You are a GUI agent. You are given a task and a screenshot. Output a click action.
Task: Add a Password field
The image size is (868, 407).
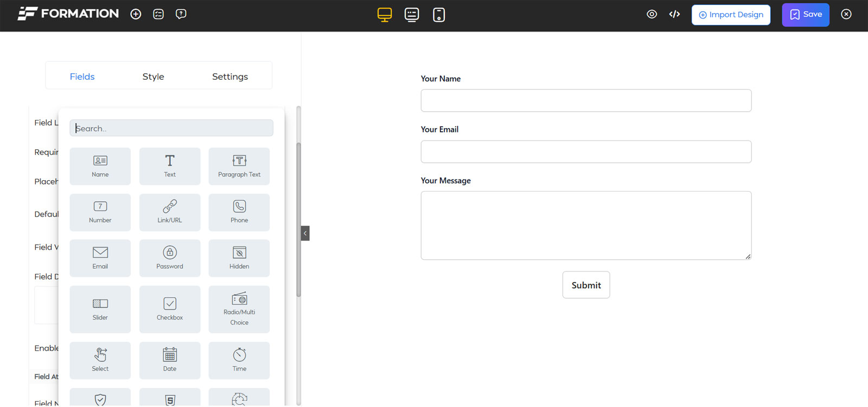[x=170, y=258]
